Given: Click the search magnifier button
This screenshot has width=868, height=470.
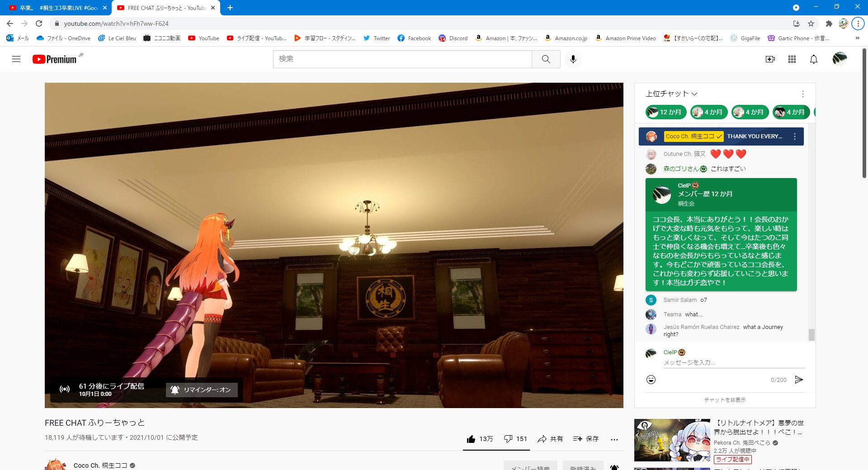Looking at the screenshot, I should 546,59.
